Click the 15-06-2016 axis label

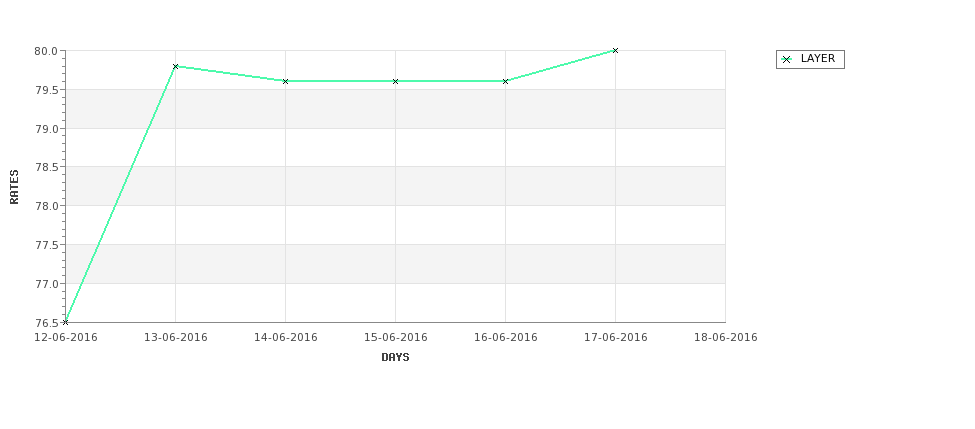point(395,338)
